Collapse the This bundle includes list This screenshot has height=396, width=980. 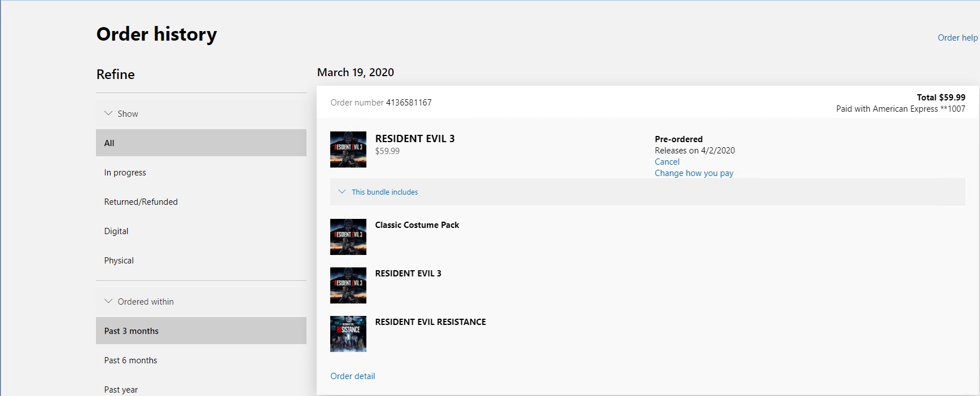click(x=342, y=192)
